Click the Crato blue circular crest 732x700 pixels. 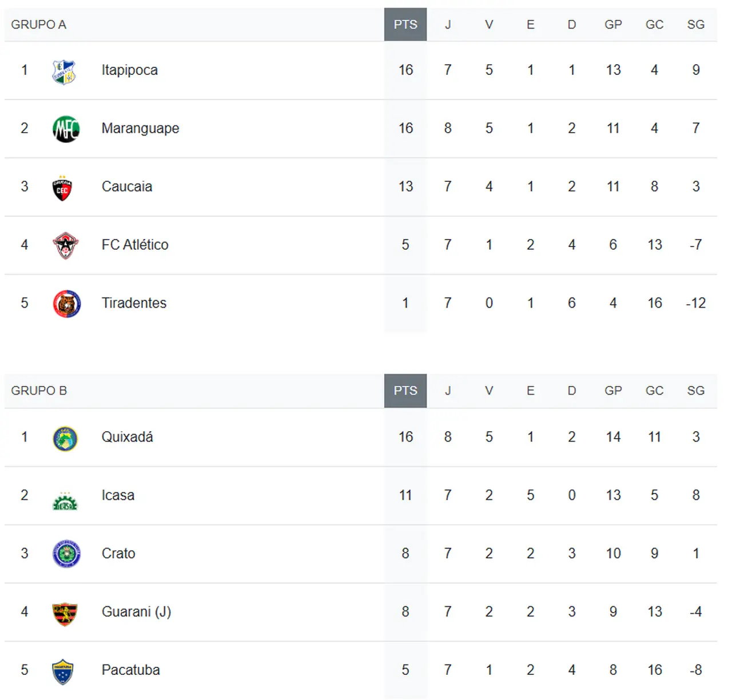click(x=66, y=554)
